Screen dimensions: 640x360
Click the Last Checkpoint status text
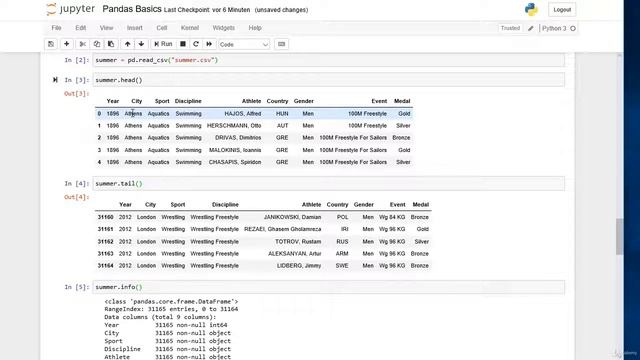[x=207, y=10]
